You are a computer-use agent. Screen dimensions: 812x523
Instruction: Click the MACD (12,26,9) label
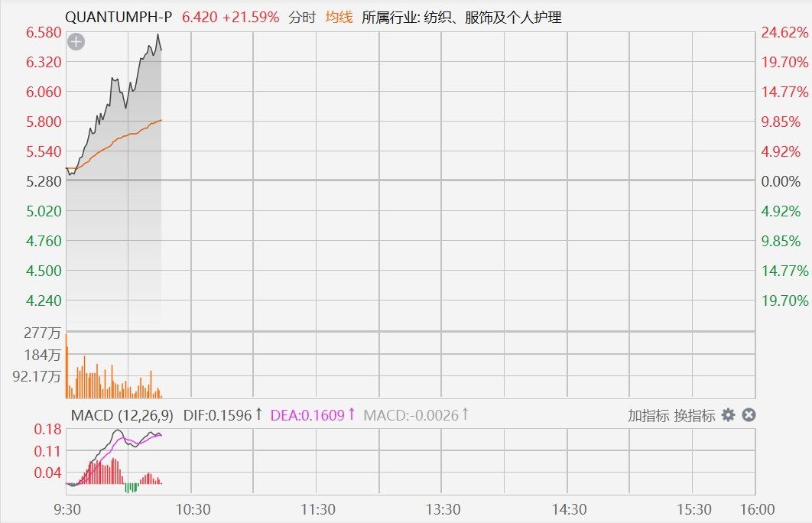(x=122, y=415)
